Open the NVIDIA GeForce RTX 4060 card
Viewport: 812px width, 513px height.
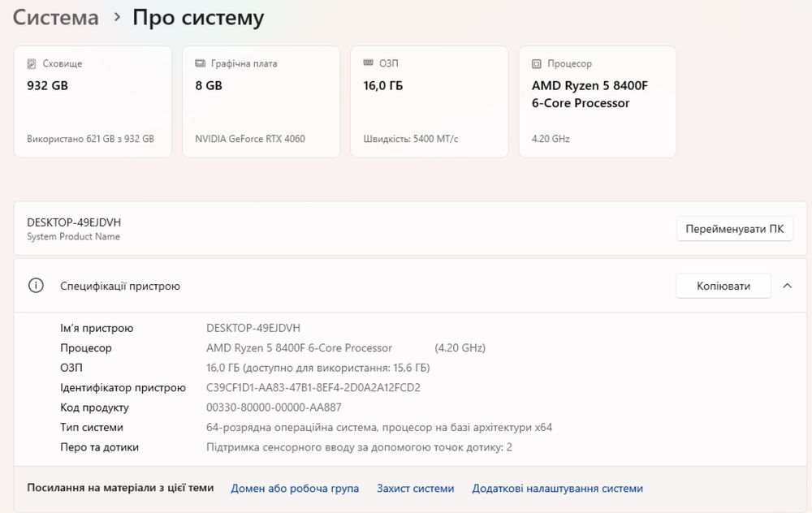[261, 101]
